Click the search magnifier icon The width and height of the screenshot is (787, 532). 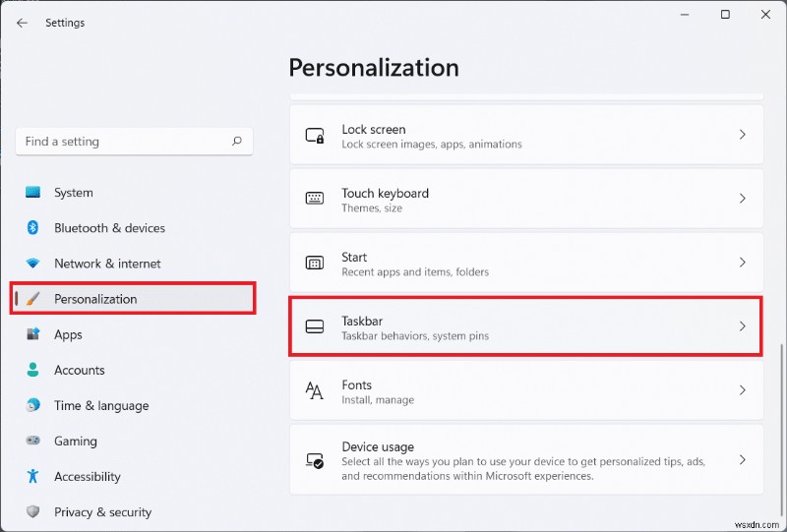coord(237,142)
